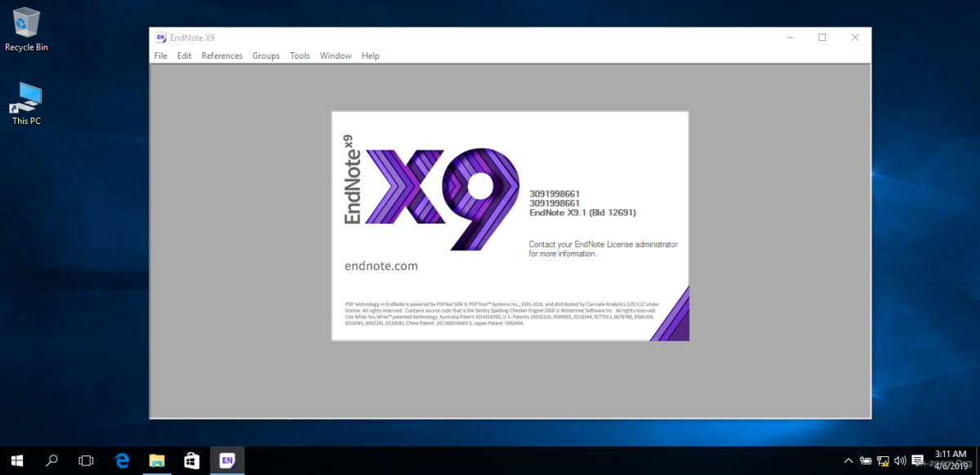The width and height of the screenshot is (980, 475).
Task: Launch Microsoft Edge from the taskbar
Action: click(122, 460)
